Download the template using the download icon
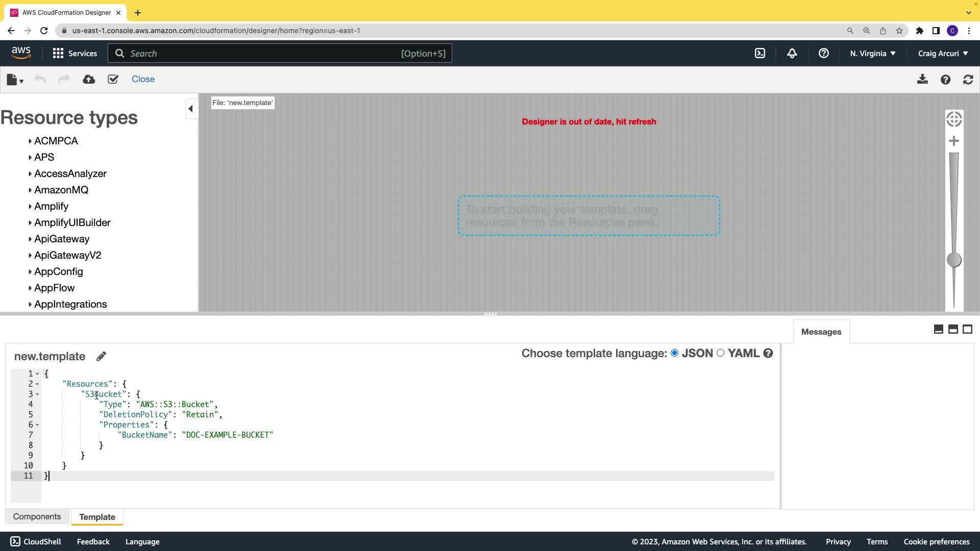 pyautogui.click(x=922, y=80)
